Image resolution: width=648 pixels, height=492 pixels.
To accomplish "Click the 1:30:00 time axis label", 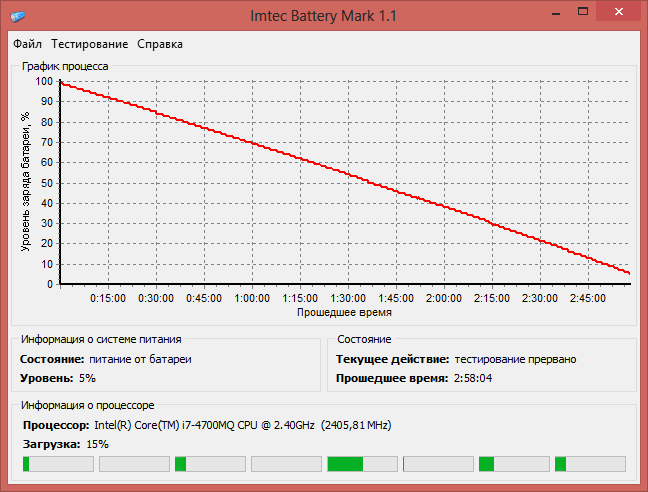I will click(x=348, y=298).
